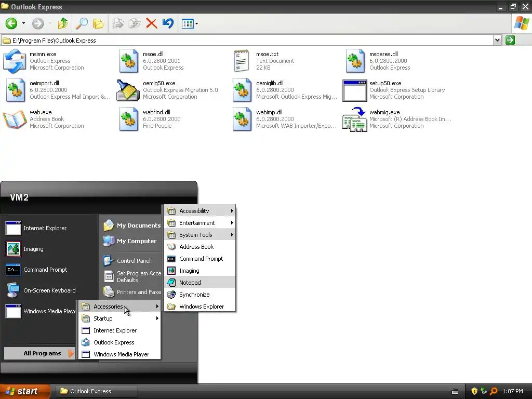Image resolution: width=532 pixels, height=399 pixels.
Task: Toggle the Folders pane button
Action: pyautogui.click(x=98, y=23)
